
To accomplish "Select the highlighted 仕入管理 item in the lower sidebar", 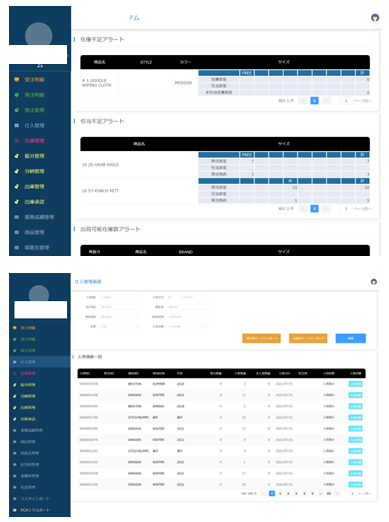I will pyautogui.click(x=40, y=362).
